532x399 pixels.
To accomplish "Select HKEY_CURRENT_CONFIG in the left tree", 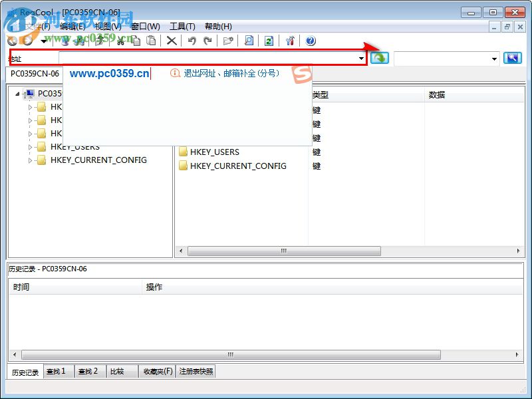I will (x=98, y=160).
